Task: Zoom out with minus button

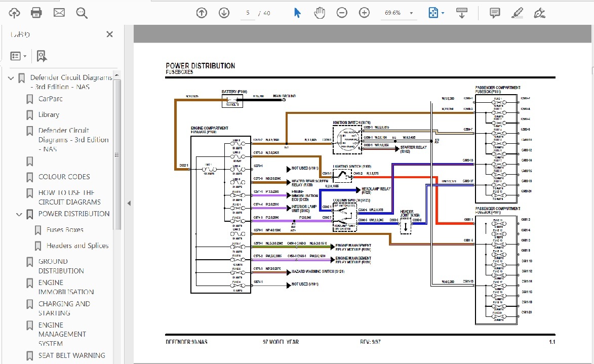Action: pos(342,13)
